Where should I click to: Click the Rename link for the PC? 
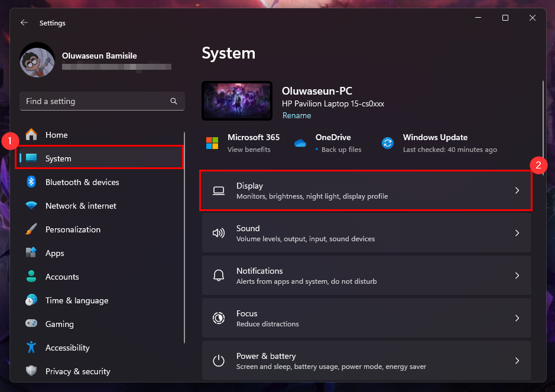click(x=297, y=115)
